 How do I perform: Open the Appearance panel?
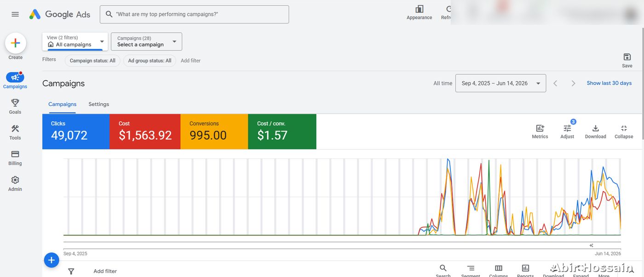coord(419,12)
